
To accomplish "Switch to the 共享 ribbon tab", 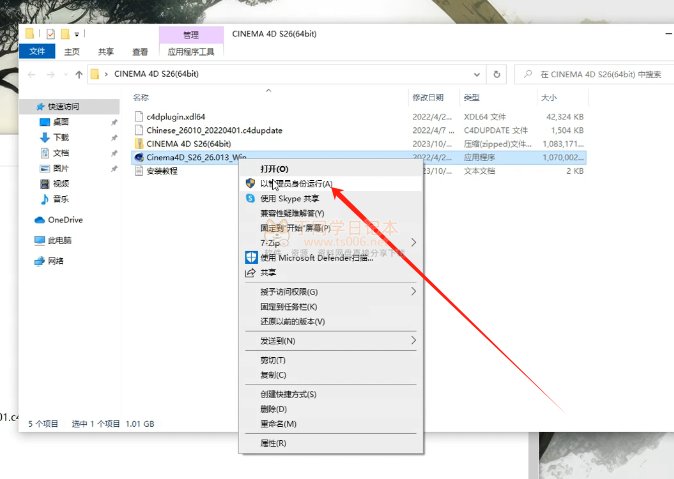I will pos(106,52).
